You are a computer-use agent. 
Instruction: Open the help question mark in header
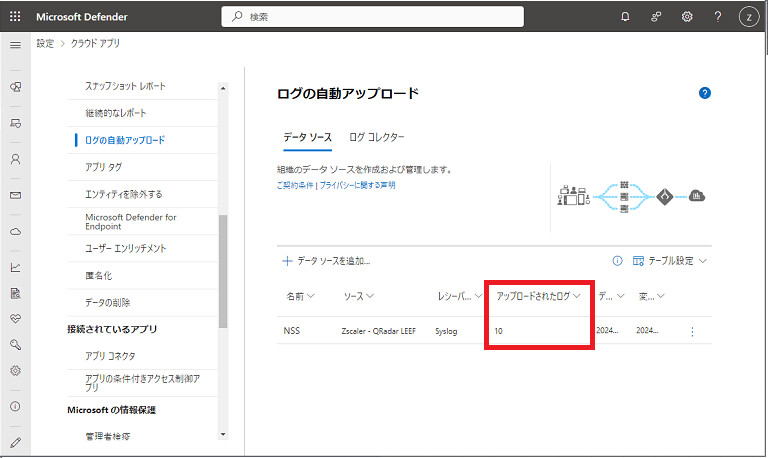click(718, 17)
